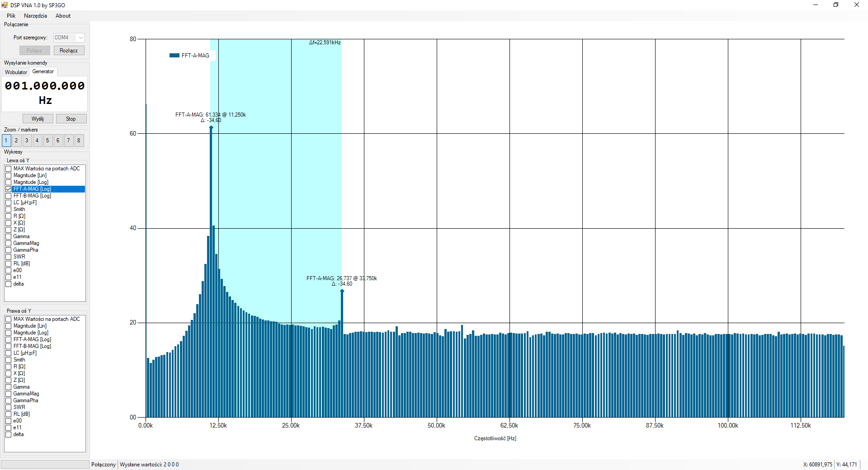Click the chart marker at the 33,750k peak
Screen dimensions: 868x470
click(x=342, y=291)
